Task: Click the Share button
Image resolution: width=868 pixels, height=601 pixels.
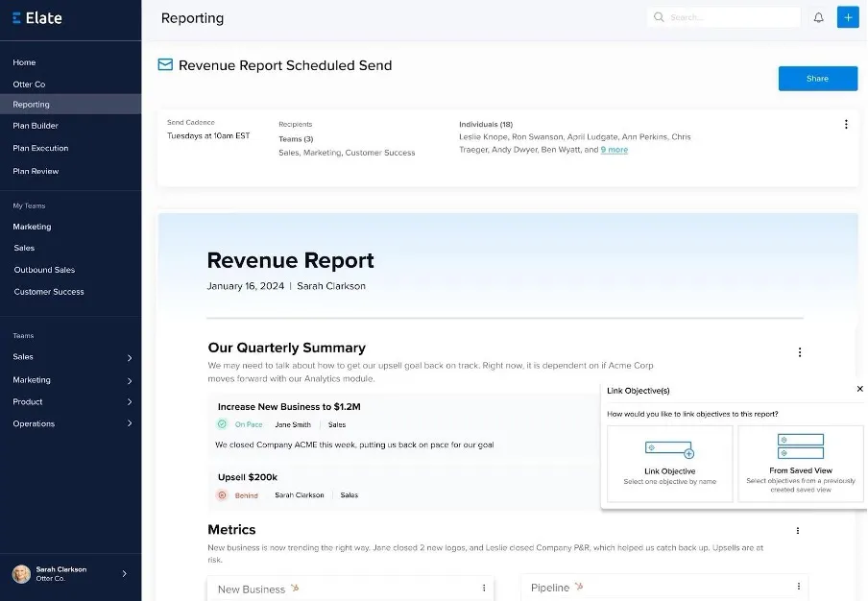Action: 818,79
